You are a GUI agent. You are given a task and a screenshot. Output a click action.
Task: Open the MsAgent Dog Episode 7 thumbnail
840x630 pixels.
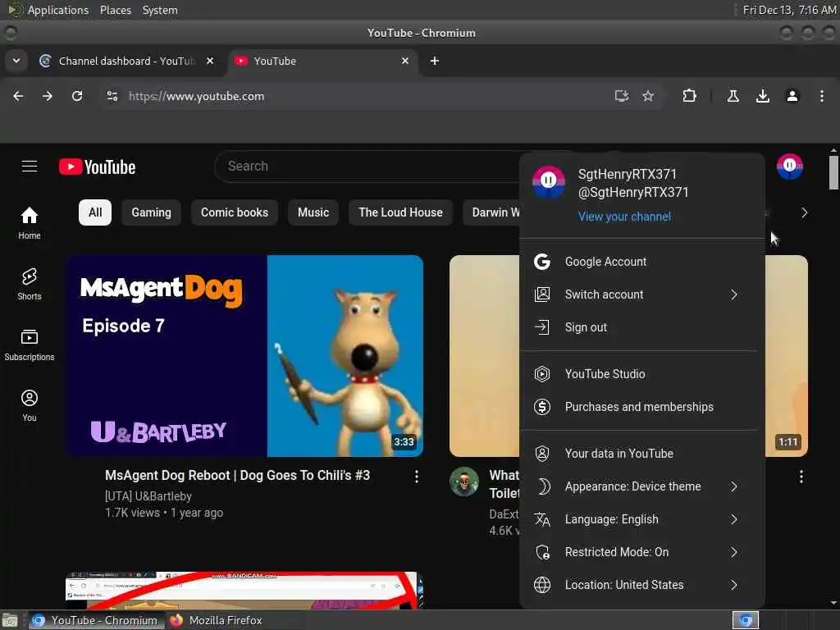(244, 356)
